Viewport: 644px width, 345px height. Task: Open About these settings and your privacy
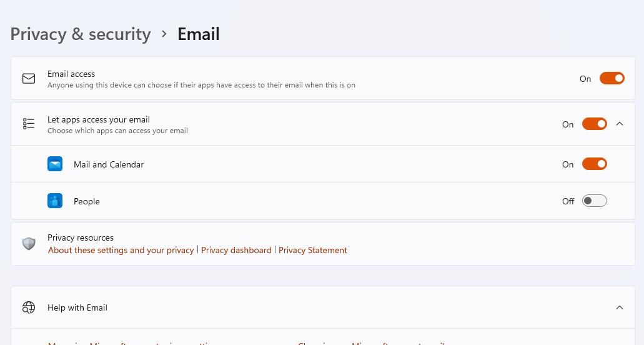tap(121, 250)
